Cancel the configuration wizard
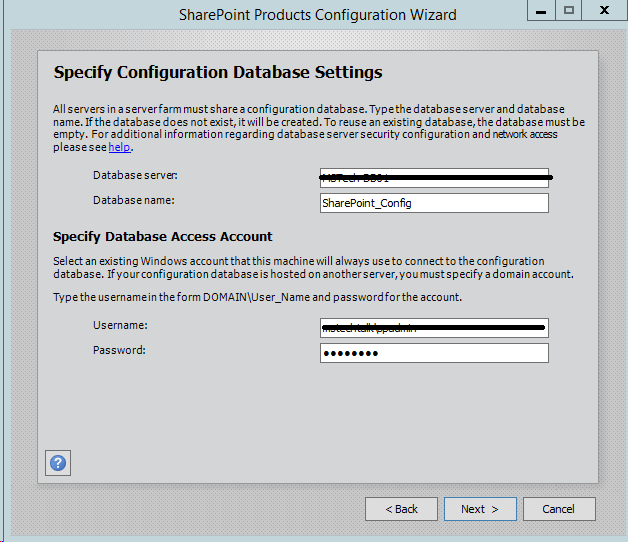Screen dimensions: 628x542 coord(559,509)
